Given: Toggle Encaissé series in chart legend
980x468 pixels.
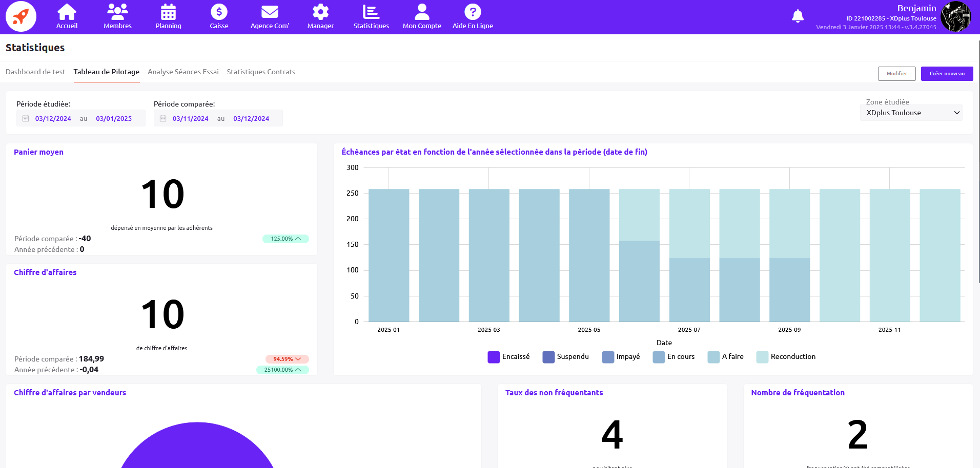Looking at the screenshot, I should (508, 357).
